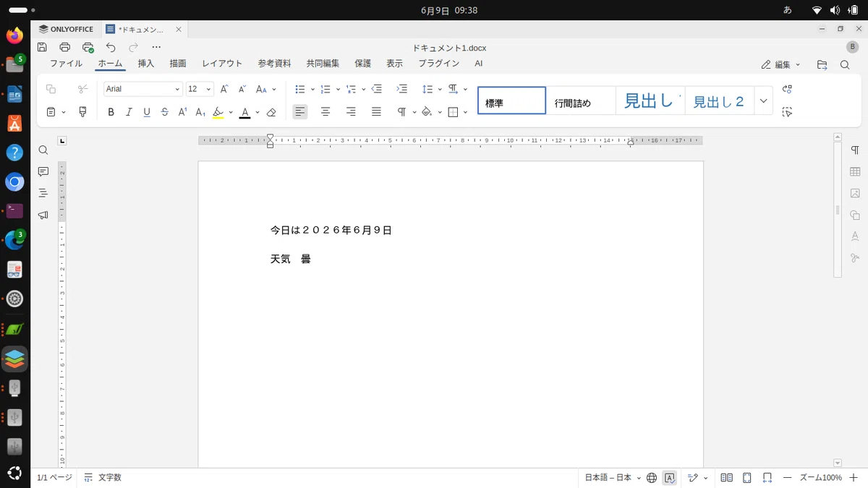Viewport: 868px width, 488px height.
Task: Increase paragraph indent
Action: click(x=402, y=89)
